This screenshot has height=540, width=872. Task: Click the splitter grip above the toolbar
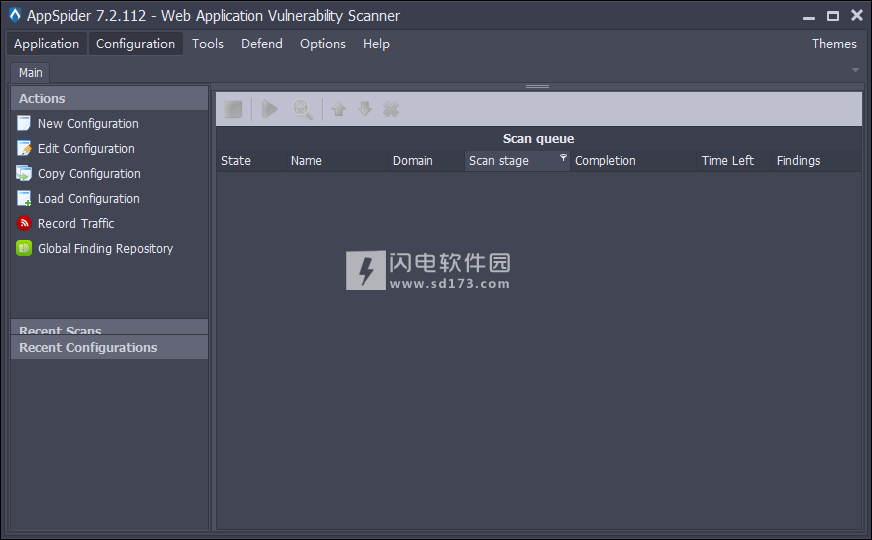pyautogui.click(x=537, y=86)
